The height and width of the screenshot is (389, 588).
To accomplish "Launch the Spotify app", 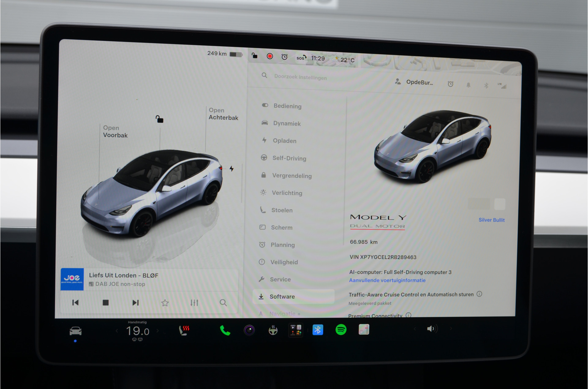I will (x=341, y=330).
